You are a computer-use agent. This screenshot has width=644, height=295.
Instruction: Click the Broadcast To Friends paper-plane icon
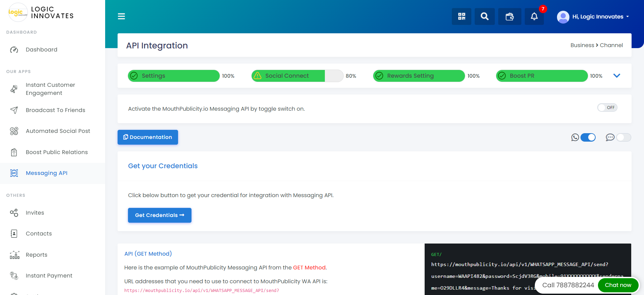(14, 110)
